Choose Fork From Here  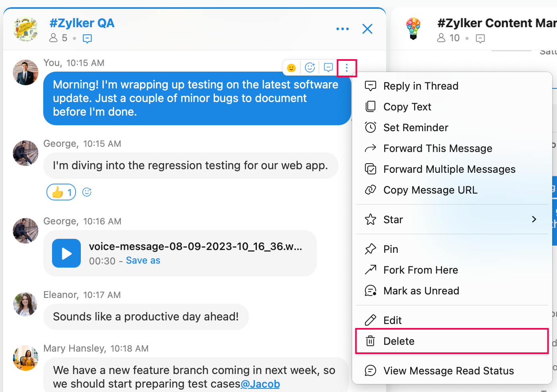421,270
